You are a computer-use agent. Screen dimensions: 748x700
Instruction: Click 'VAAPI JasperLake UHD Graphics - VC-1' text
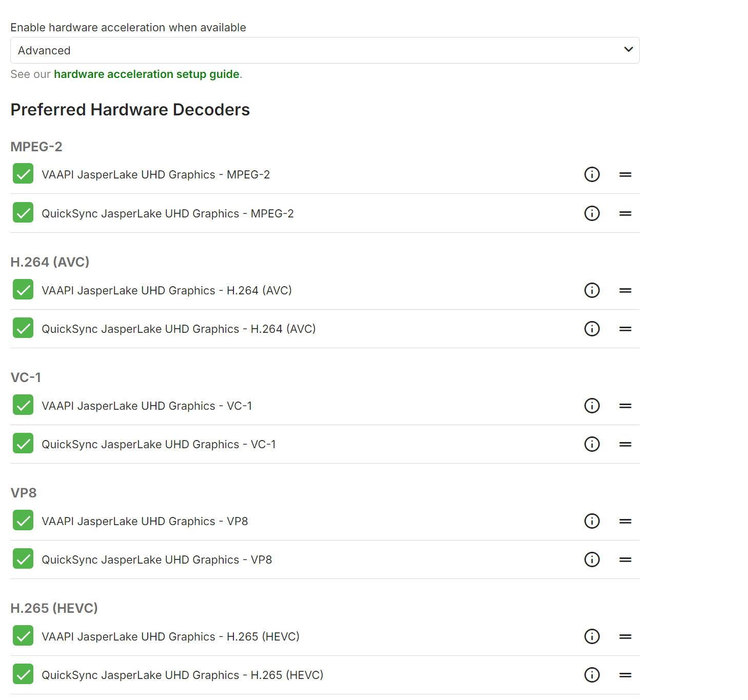(147, 406)
